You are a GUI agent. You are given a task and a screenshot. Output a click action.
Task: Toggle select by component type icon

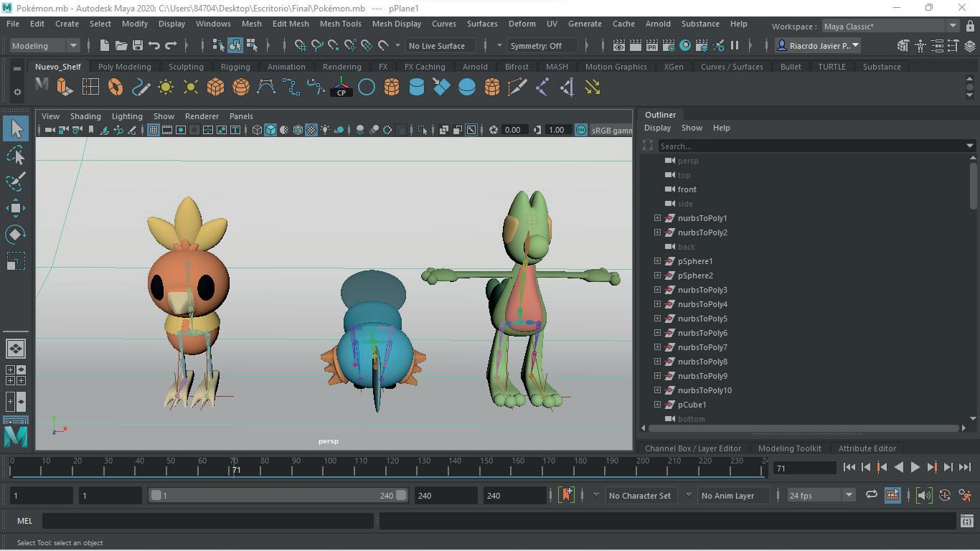coord(252,45)
